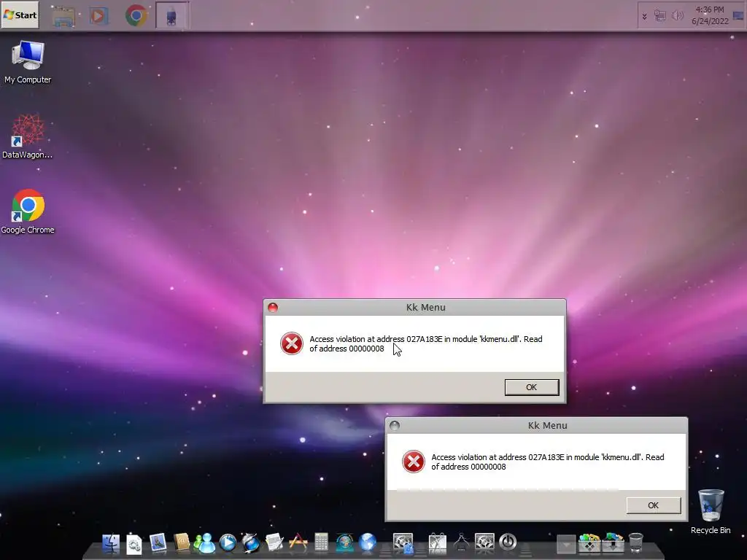This screenshot has height=560, width=747.
Task: Open the clock showing 4:36 PM
Action: pyautogui.click(x=710, y=15)
